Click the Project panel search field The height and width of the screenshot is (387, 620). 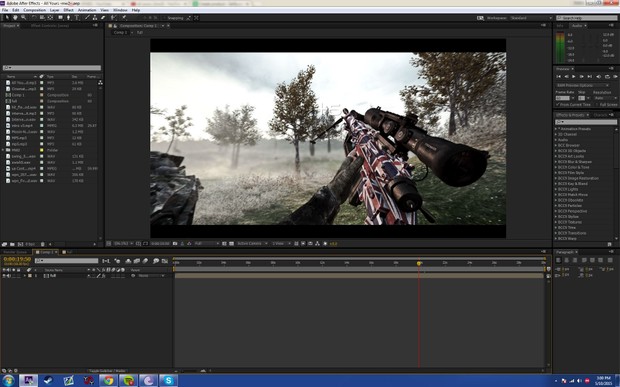click(x=52, y=68)
